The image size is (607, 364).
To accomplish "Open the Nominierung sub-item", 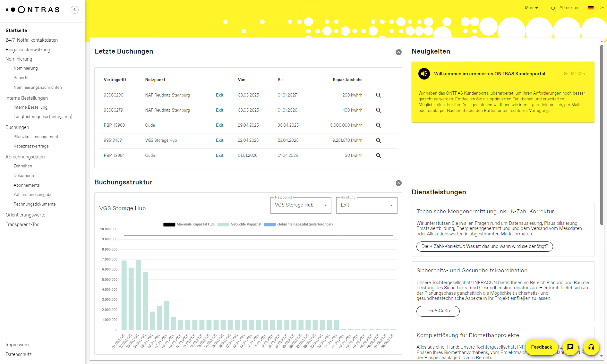I will tap(26, 68).
